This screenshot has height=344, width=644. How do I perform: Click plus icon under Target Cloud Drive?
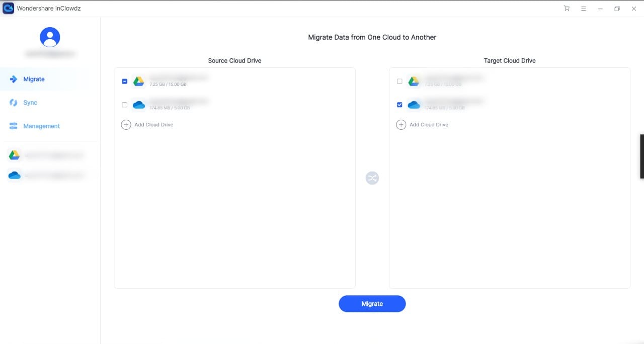point(401,125)
